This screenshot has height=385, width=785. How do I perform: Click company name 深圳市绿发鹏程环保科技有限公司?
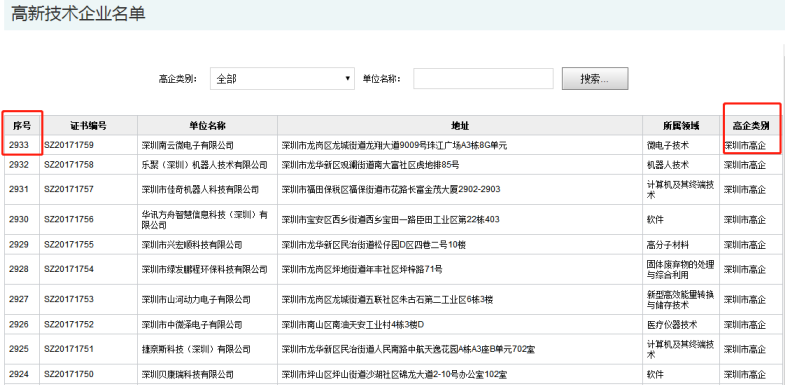click(x=205, y=269)
